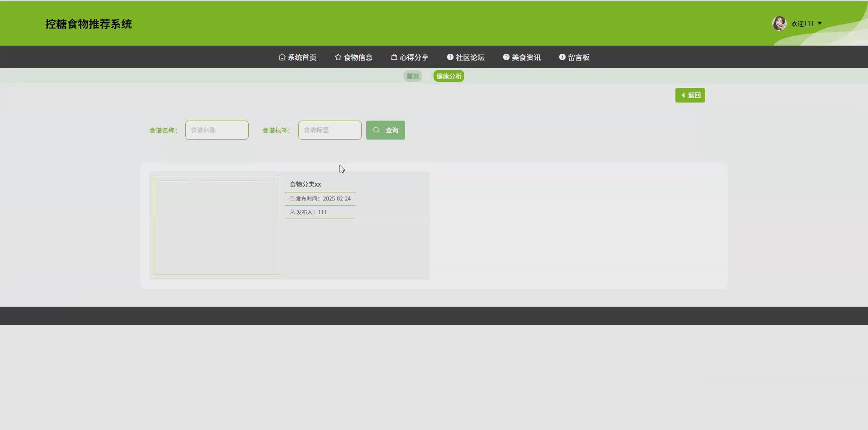The width and height of the screenshot is (868, 430).
Task: Click the 查询 search button
Action: coord(386,130)
